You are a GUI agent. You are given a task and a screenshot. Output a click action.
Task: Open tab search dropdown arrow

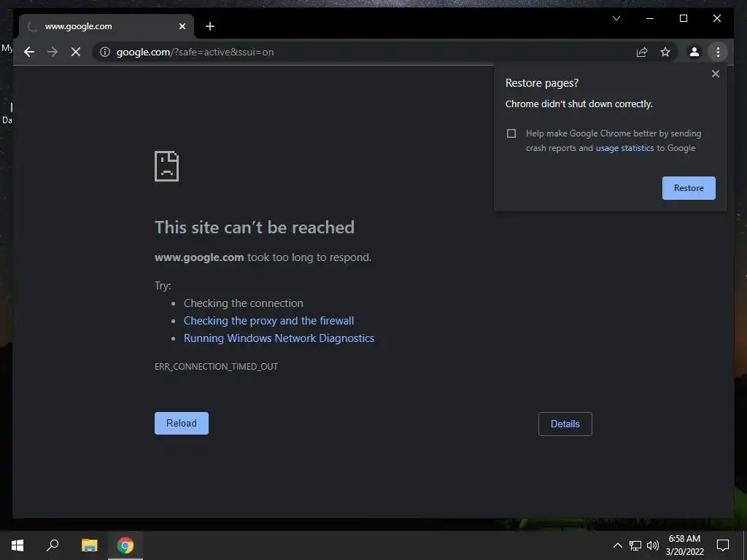coord(616,18)
